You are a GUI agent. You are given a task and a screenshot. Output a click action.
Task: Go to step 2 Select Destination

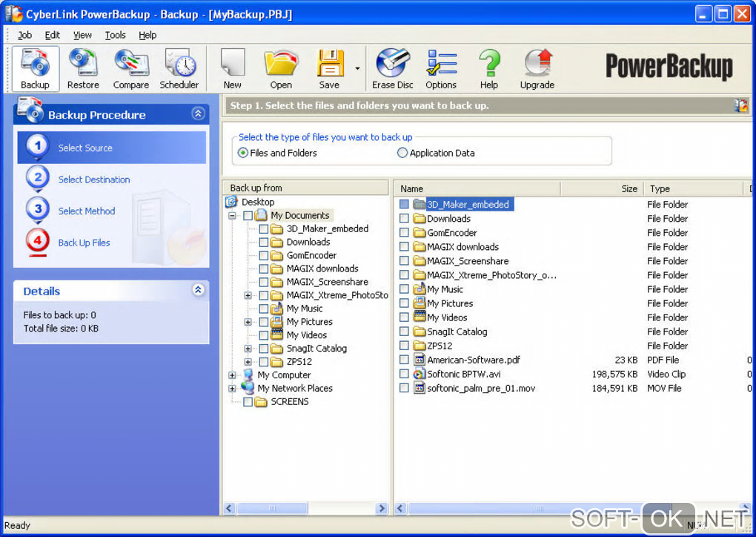[x=93, y=179]
